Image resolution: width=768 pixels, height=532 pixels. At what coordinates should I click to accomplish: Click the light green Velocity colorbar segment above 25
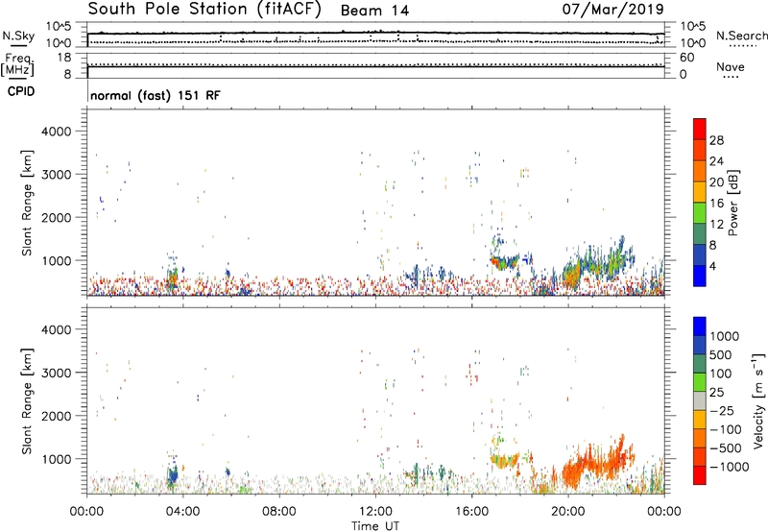tap(700, 382)
